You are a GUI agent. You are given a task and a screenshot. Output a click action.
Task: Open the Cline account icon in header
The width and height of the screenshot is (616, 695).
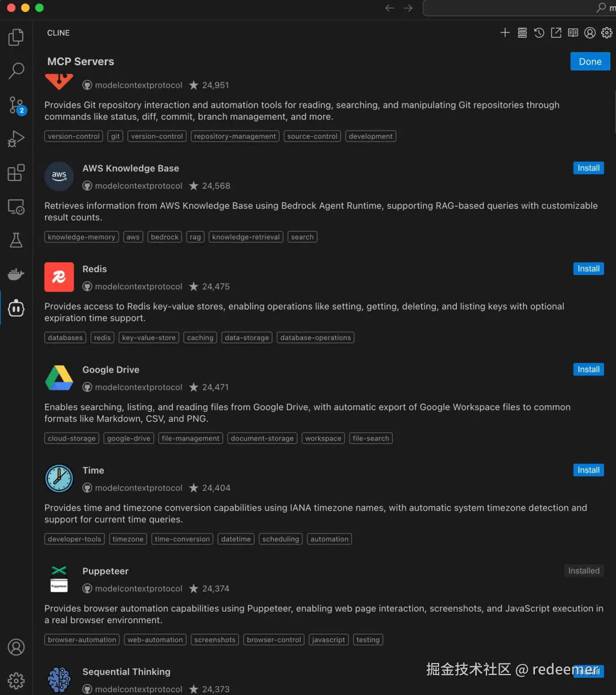pyautogui.click(x=590, y=33)
